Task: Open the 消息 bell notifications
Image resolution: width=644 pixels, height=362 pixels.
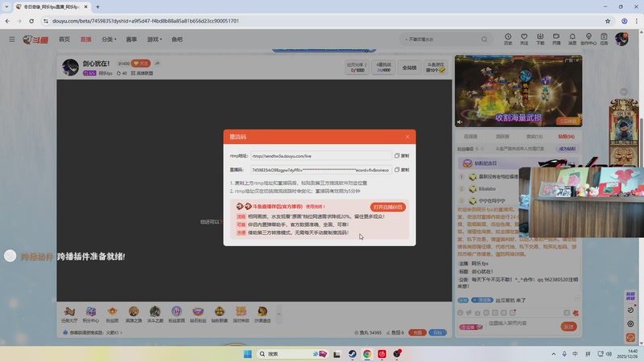Action: [572, 39]
